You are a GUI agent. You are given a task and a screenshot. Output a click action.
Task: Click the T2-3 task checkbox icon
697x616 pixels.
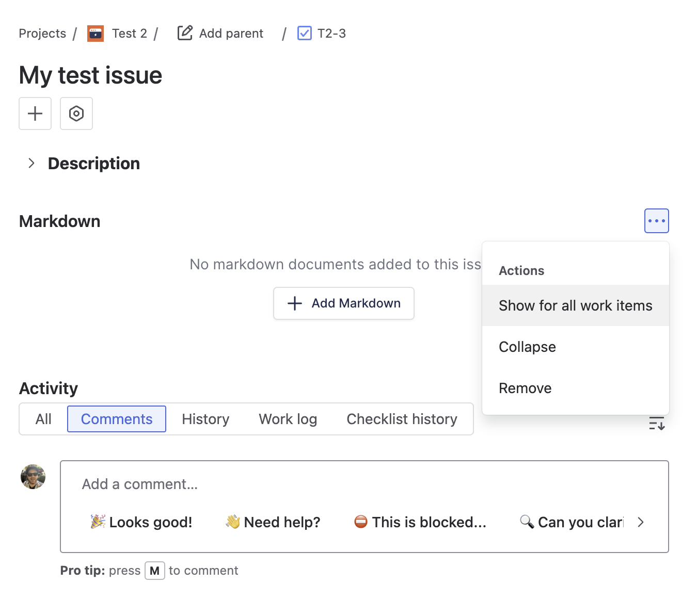[x=304, y=33]
